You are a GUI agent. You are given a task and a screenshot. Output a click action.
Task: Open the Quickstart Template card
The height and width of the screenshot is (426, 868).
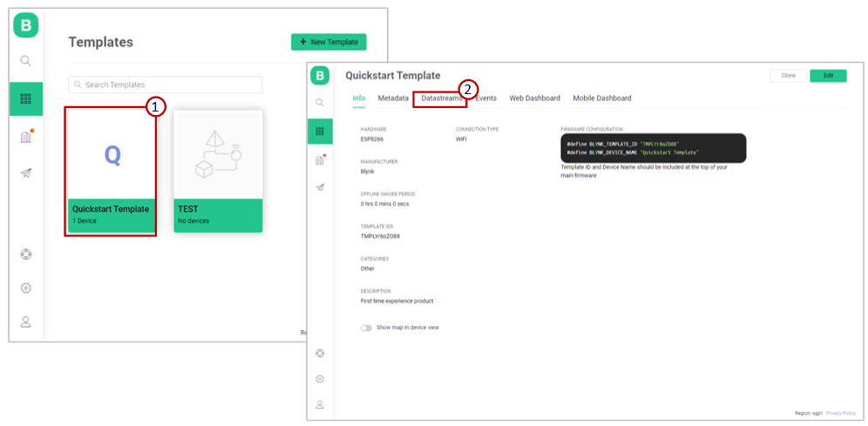point(112,171)
